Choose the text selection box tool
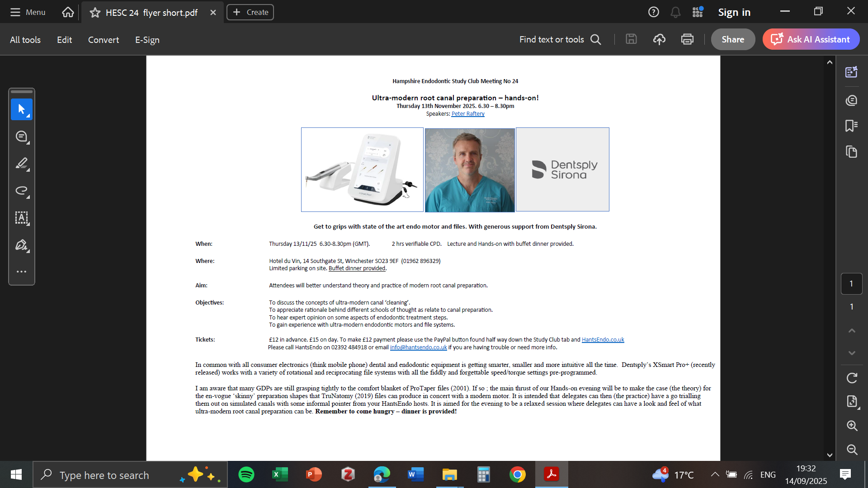The height and width of the screenshot is (488, 868). point(22,218)
